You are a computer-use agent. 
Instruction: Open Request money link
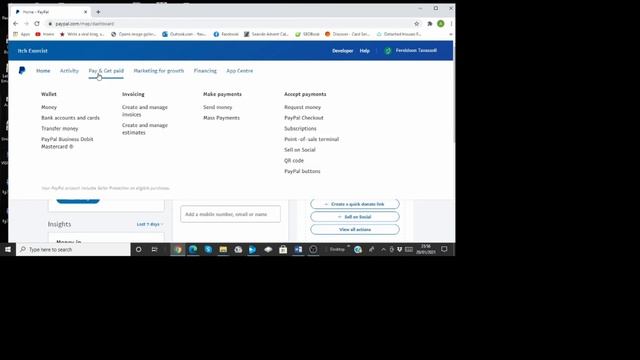[302, 107]
